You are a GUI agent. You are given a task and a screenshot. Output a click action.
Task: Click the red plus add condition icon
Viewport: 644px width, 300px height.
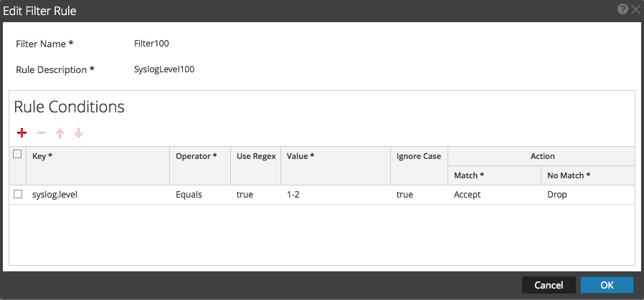[x=22, y=133]
